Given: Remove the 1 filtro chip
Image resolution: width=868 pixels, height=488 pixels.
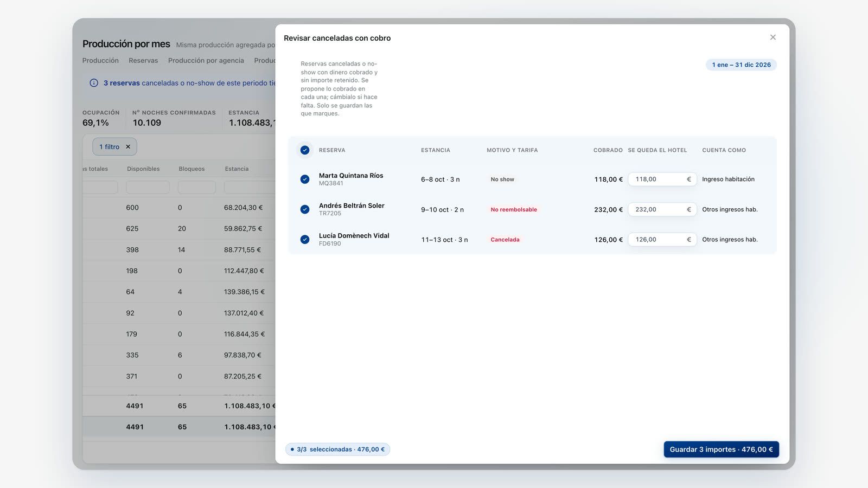Looking at the screenshot, I should (x=128, y=147).
